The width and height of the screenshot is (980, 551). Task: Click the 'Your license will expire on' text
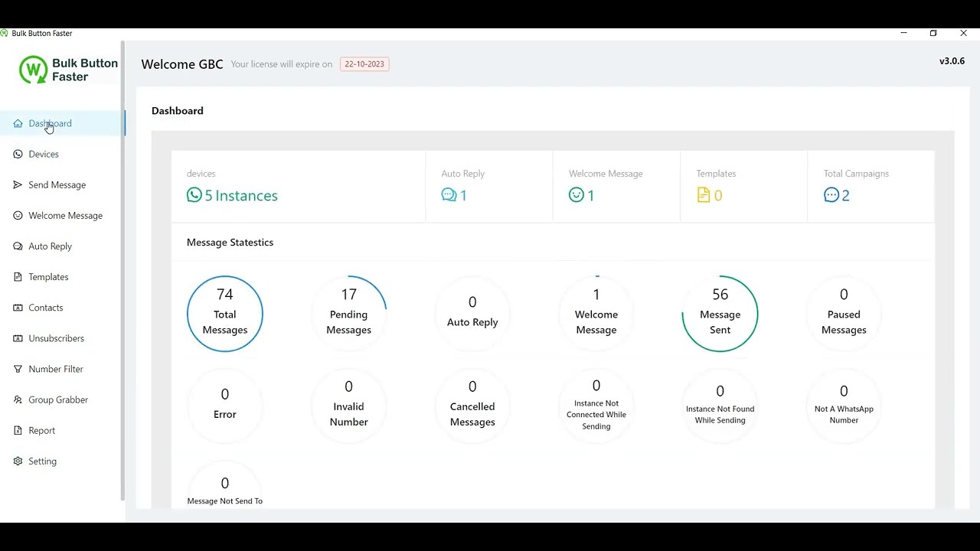pos(282,64)
